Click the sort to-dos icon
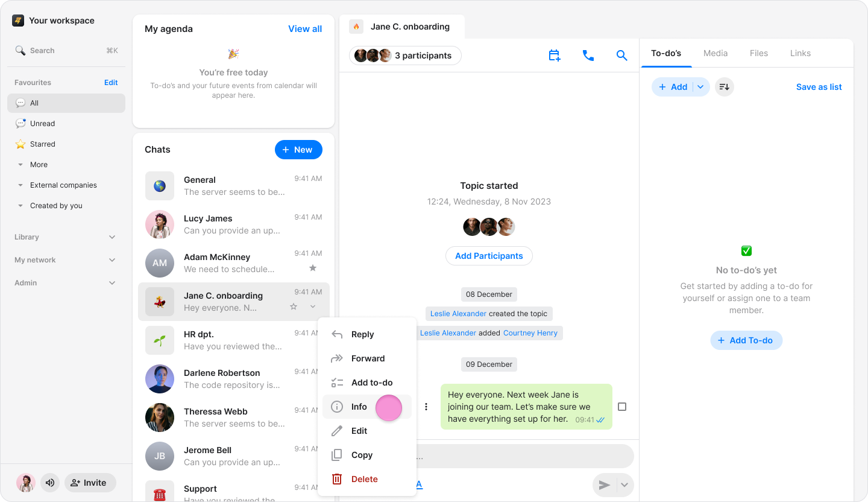 [725, 87]
